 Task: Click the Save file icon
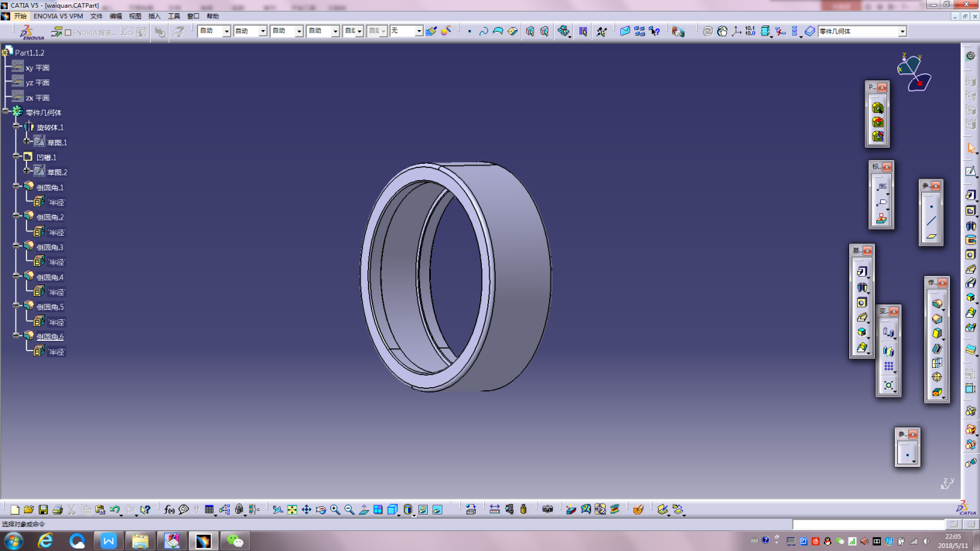click(43, 510)
